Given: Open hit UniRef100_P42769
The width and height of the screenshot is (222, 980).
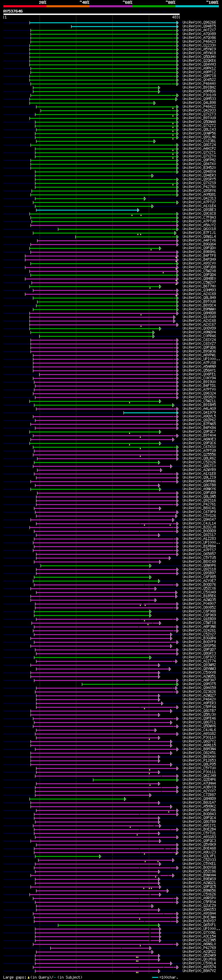Looking at the screenshot, I should click(199, 948).
